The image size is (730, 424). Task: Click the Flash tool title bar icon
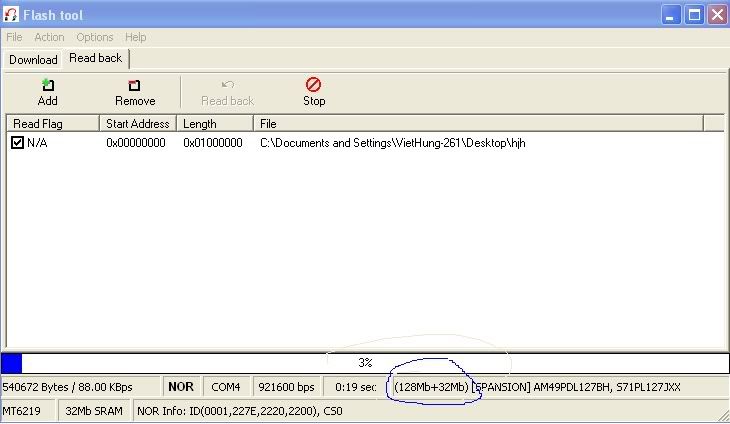pyautogui.click(x=11, y=14)
